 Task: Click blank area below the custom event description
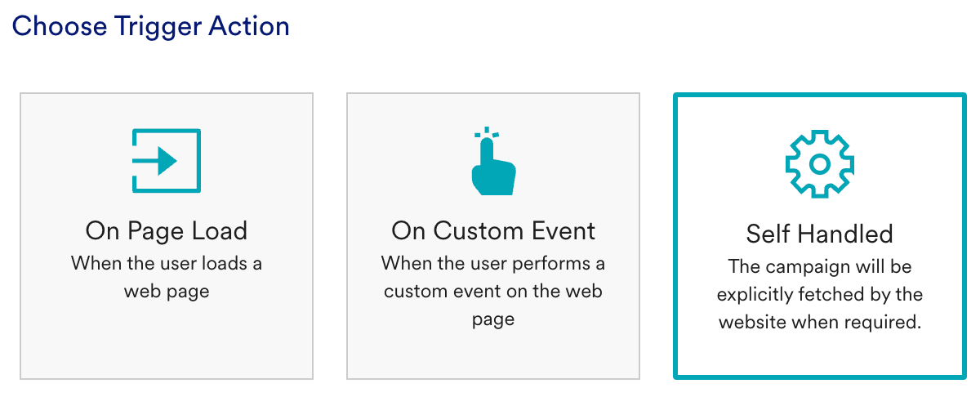click(x=493, y=355)
